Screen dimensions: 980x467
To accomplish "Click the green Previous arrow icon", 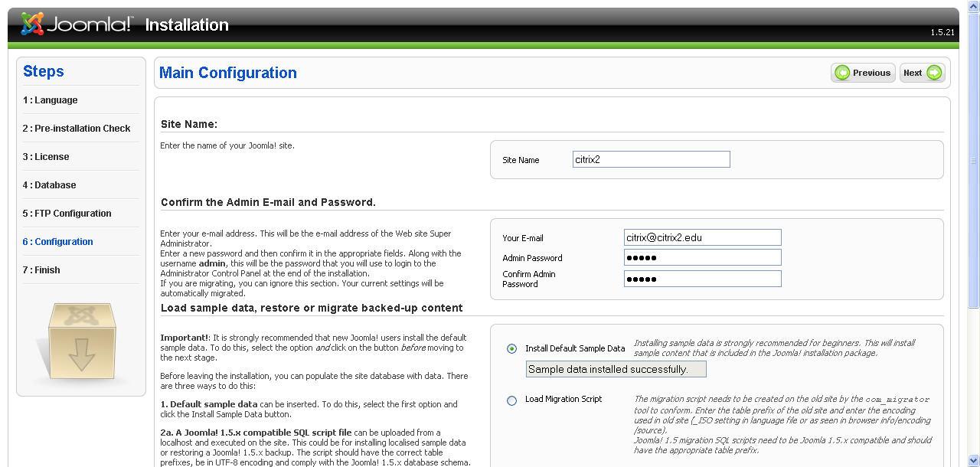I will (x=842, y=73).
